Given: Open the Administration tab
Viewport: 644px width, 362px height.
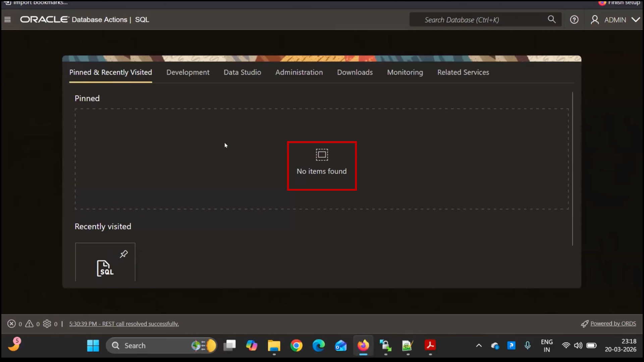Looking at the screenshot, I should 299,72.
